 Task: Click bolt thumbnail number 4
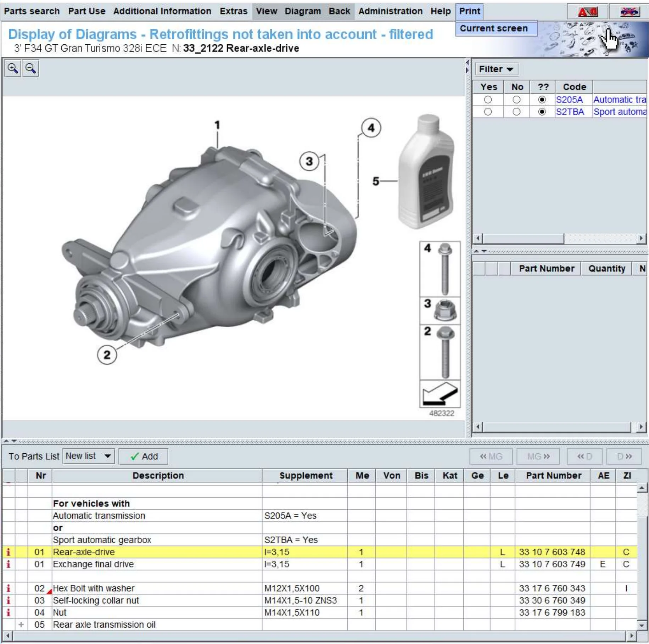coord(440,269)
